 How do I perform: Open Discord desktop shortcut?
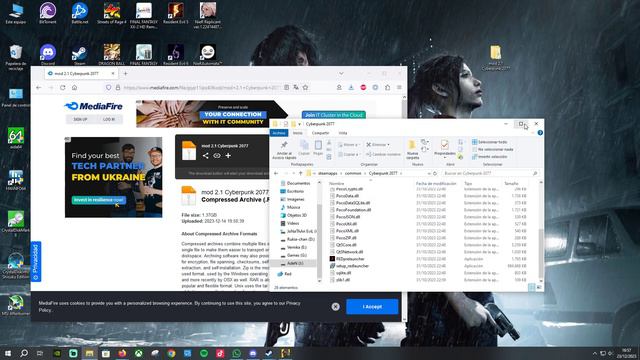[48, 54]
